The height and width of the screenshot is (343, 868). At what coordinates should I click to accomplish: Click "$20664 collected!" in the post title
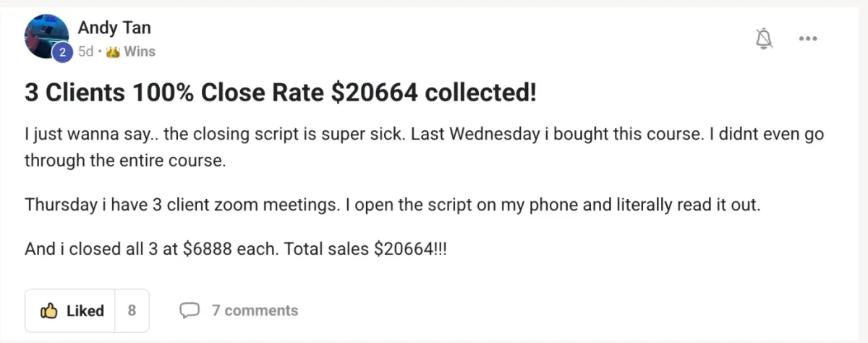pos(422,93)
